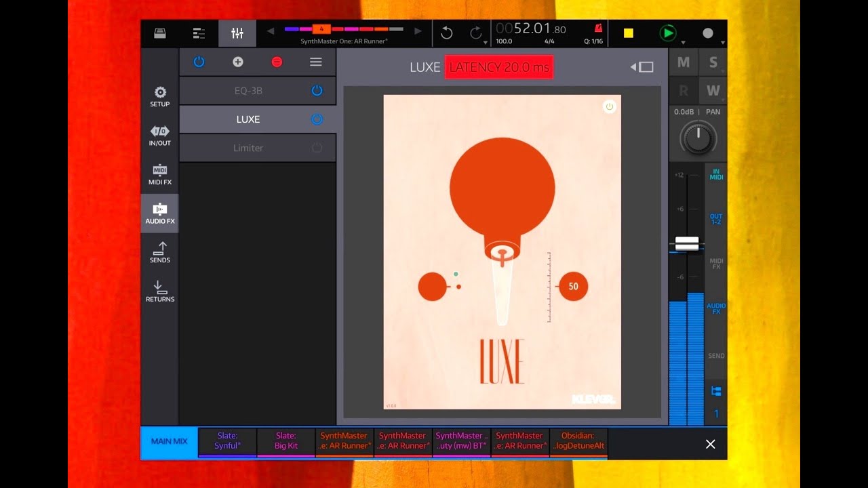Click the redo arrow
Screen dimensions: 868x488
click(476, 33)
